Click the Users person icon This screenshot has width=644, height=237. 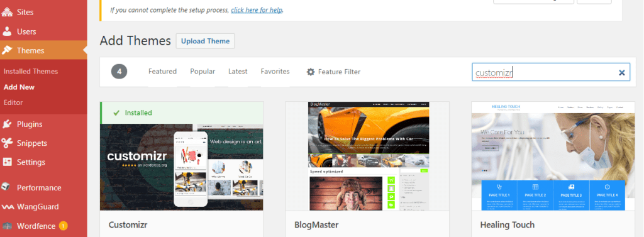coord(7,31)
